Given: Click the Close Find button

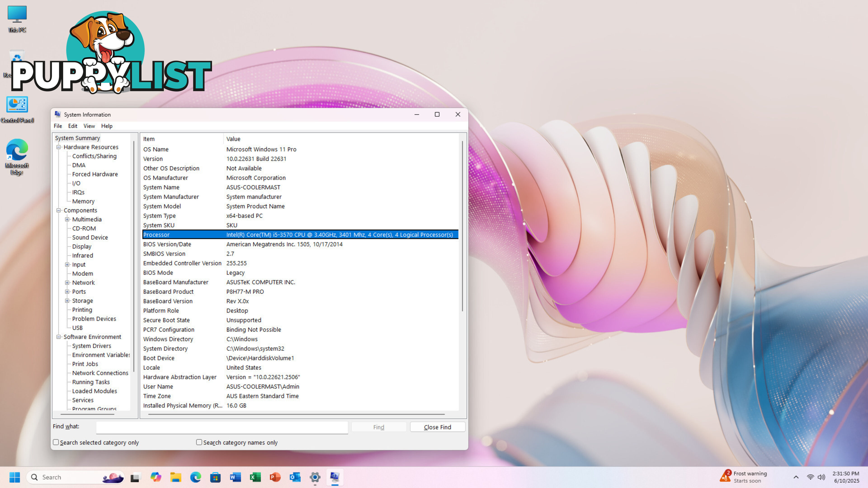Looking at the screenshot, I should pyautogui.click(x=437, y=427).
